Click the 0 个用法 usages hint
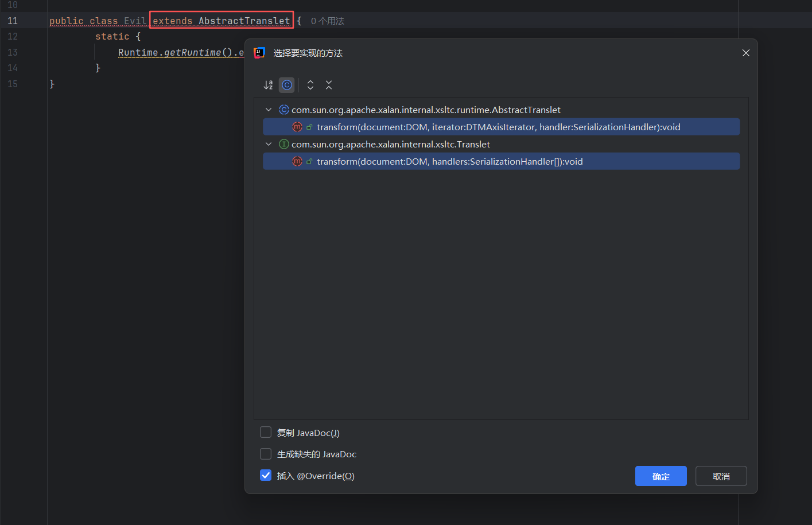This screenshot has width=812, height=525. coord(328,21)
